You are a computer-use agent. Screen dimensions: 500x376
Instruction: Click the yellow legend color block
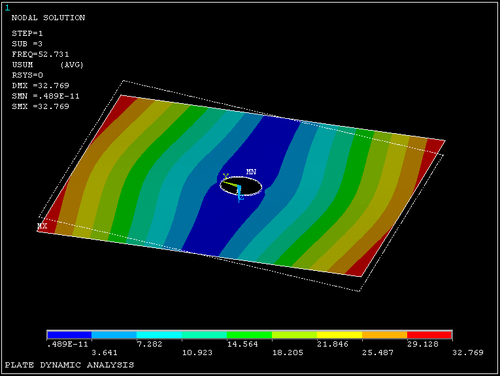pos(339,335)
